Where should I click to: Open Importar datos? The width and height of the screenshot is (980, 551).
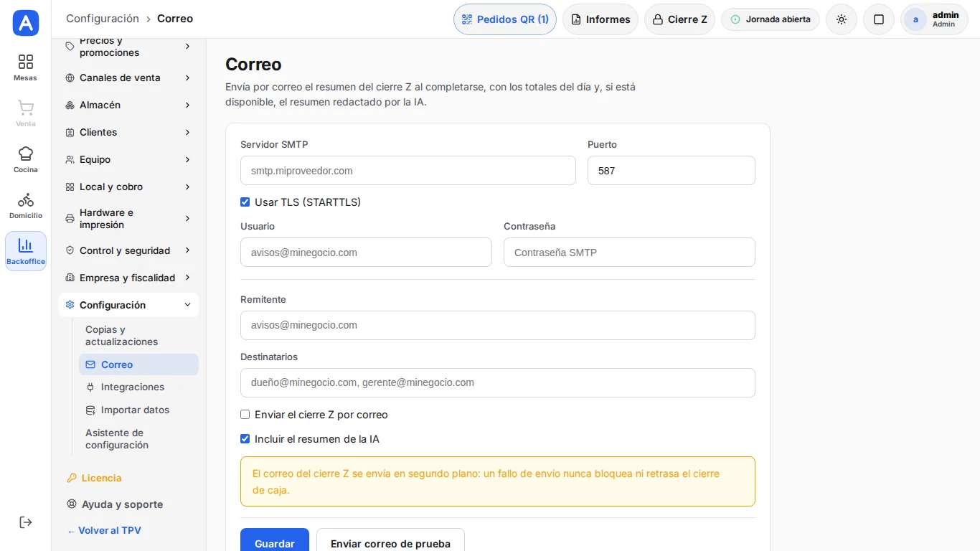(x=138, y=410)
